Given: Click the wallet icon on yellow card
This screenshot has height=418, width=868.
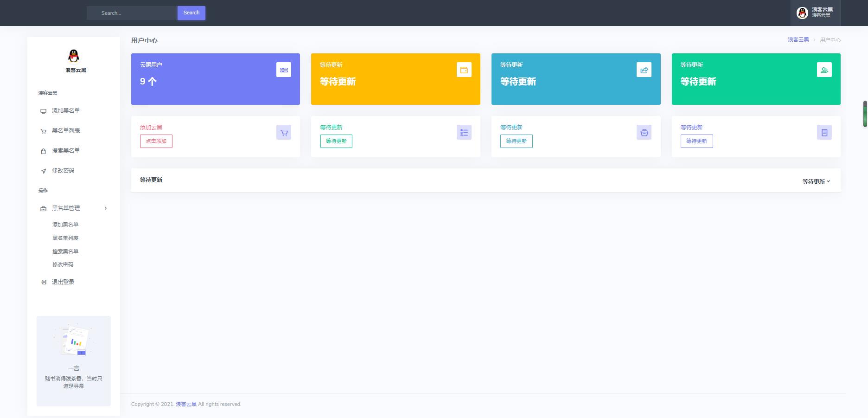Looking at the screenshot, I should (x=464, y=70).
